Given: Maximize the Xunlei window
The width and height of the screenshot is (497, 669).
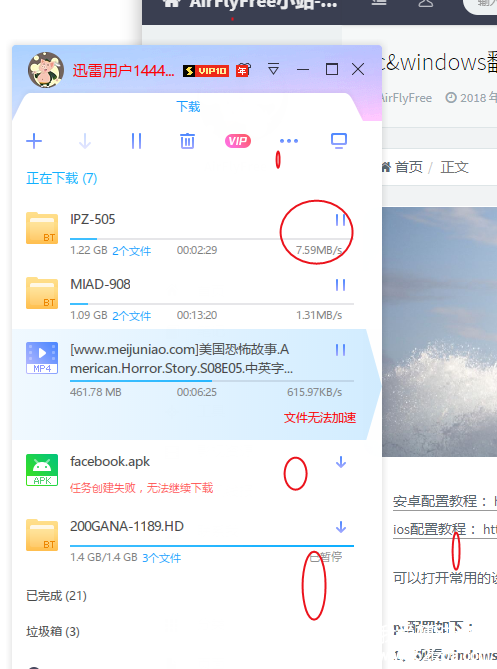Looking at the screenshot, I should click(x=332, y=69).
